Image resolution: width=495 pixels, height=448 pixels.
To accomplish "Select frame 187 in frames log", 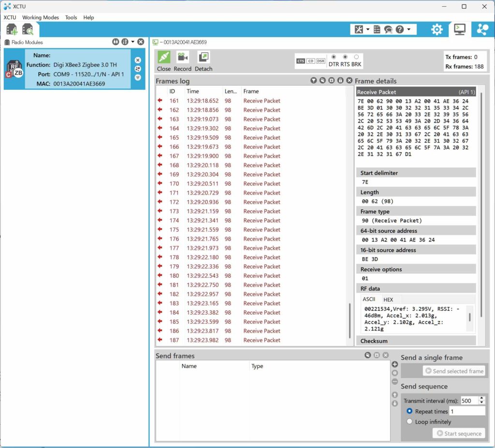I will 251,340.
